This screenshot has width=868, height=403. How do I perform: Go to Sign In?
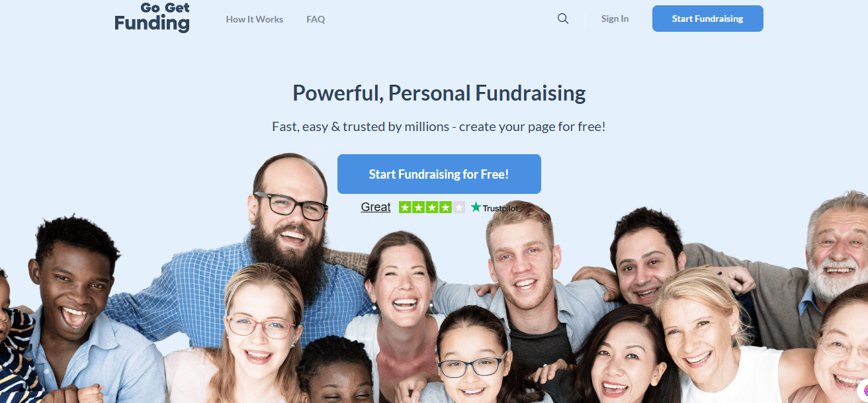615,19
